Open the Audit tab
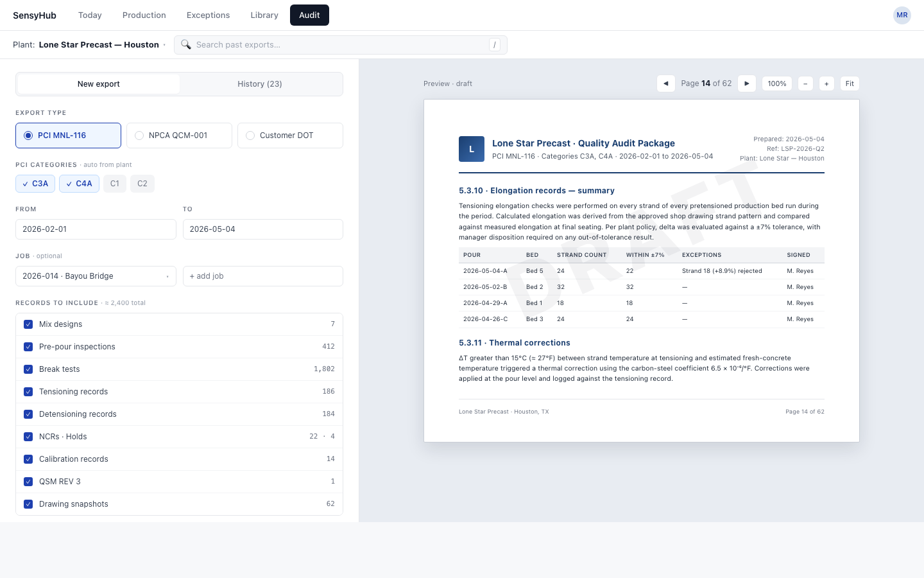This screenshot has width=924, height=578. [309, 15]
